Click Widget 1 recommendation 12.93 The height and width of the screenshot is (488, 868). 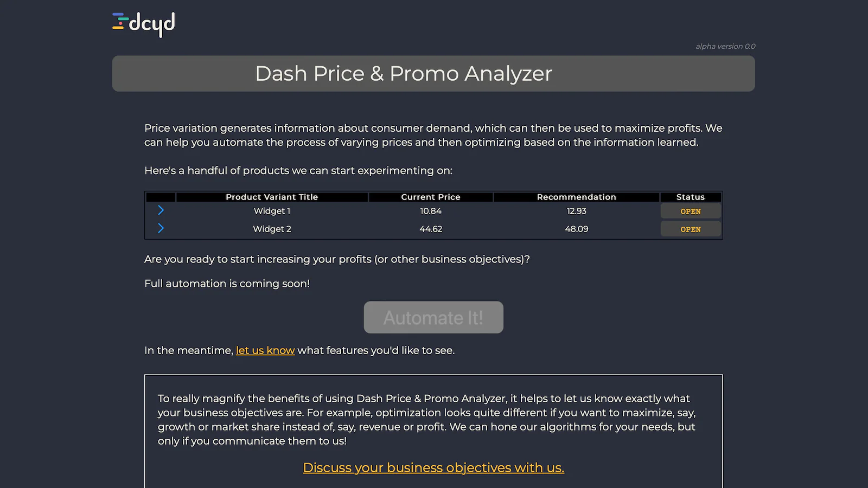point(576,211)
